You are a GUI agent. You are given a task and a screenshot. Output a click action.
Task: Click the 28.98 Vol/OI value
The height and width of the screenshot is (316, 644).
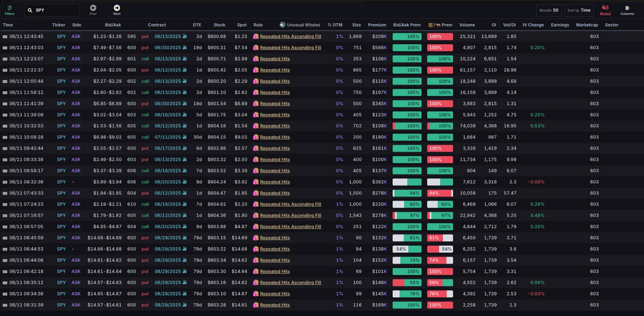tap(510, 70)
